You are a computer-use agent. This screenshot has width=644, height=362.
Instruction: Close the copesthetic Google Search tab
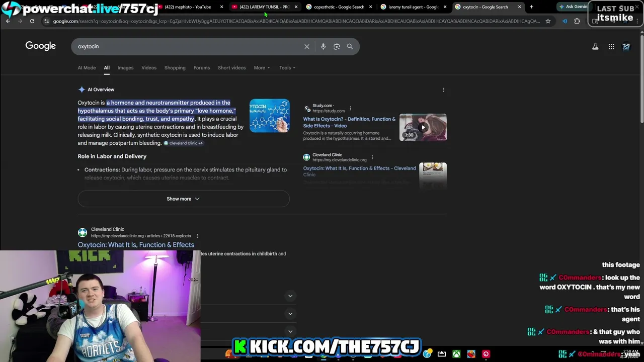click(x=371, y=7)
